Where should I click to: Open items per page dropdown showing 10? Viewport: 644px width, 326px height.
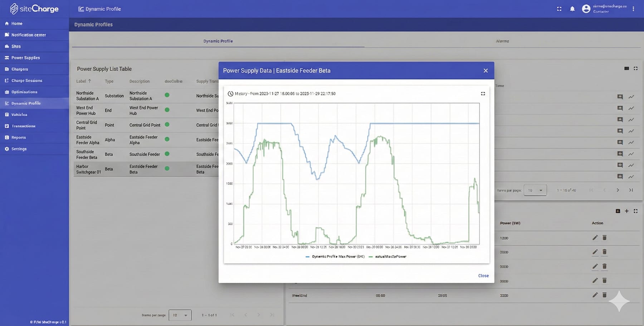[x=535, y=190]
